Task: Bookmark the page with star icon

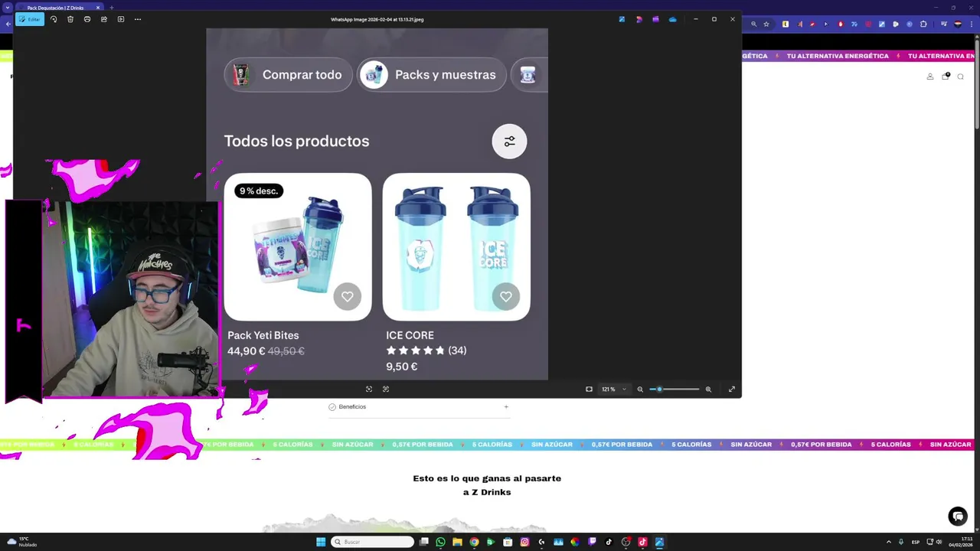Action: pyautogui.click(x=766, y=24)
